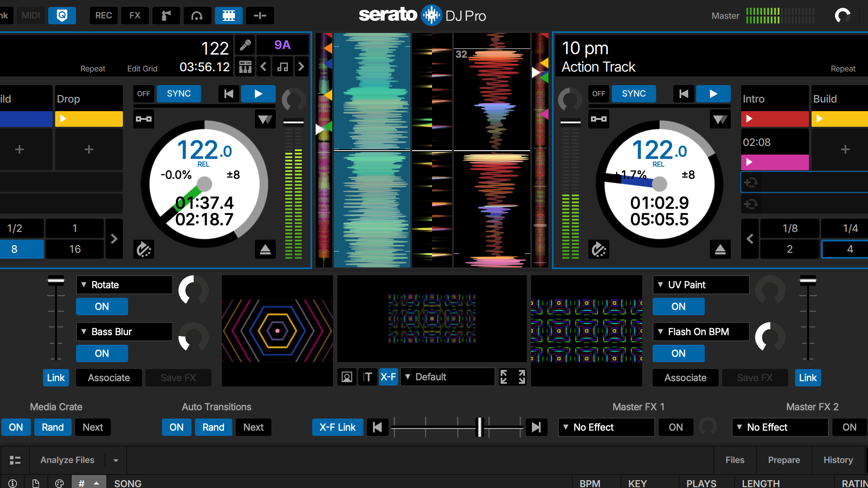Jump to track start on right deck
Screen dimensions: 868x488
tap(684, 94)
